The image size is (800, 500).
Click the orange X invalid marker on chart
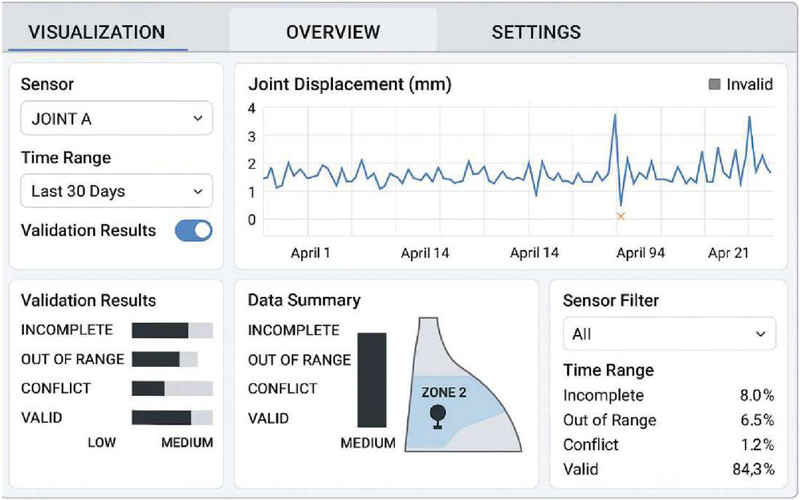(x=621, y=216)
